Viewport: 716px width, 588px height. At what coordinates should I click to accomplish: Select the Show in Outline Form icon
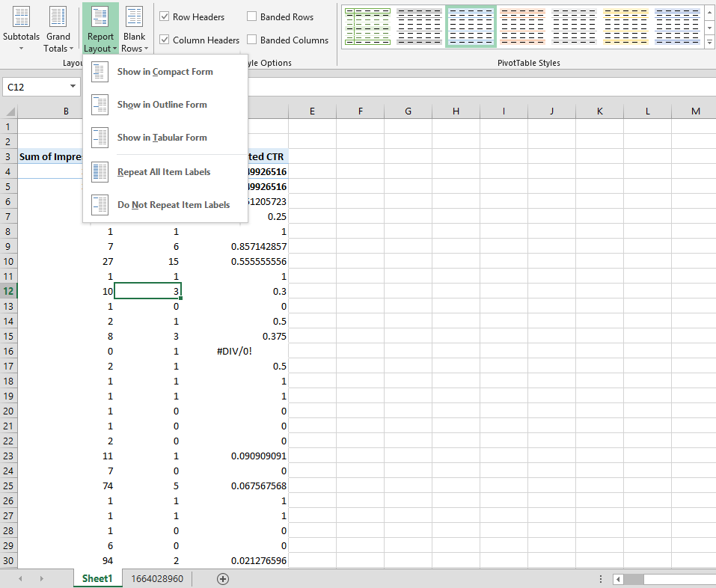tap(100, 105)
